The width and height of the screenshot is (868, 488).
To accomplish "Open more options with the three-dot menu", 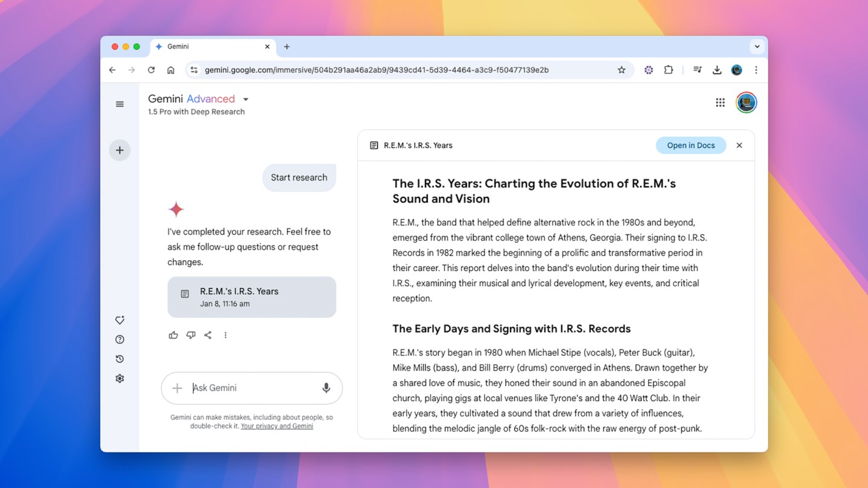I will pos(225,335).
